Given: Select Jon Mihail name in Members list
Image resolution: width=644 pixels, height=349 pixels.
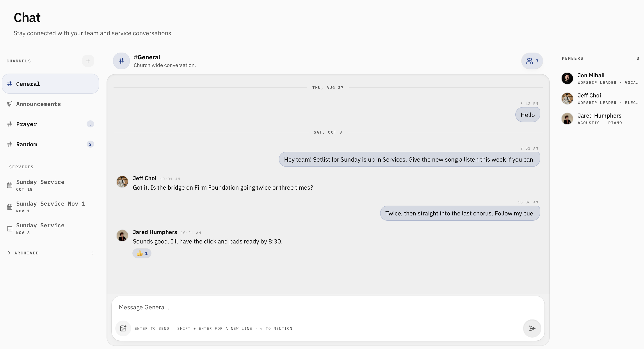Looking at the screenshot, I should 591,75.
